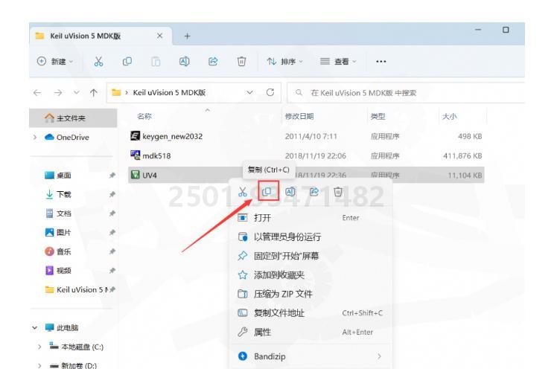The width and height of the screenshot is (554, 392).
Task: Click the Cut icon in the top toolbar
Action: (98, 62)
